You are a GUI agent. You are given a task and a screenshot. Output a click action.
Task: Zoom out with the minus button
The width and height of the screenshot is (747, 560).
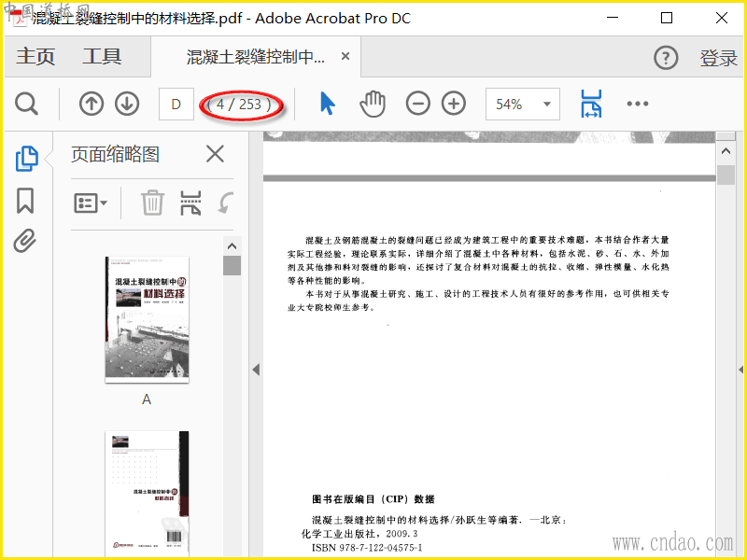pyautogui.click(x=417, y=104)
